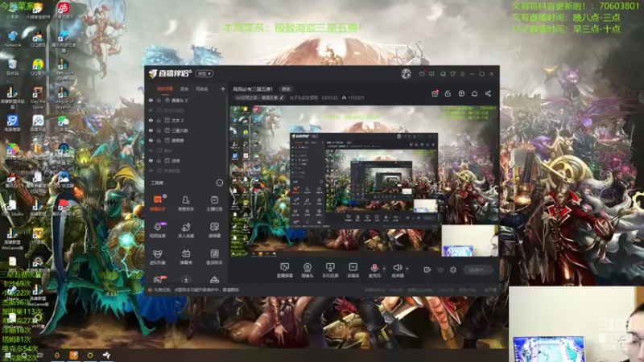Open the 房管助手 tool
Image resolution: width=644 pixels, height=362 pixels.
[186, 203]
